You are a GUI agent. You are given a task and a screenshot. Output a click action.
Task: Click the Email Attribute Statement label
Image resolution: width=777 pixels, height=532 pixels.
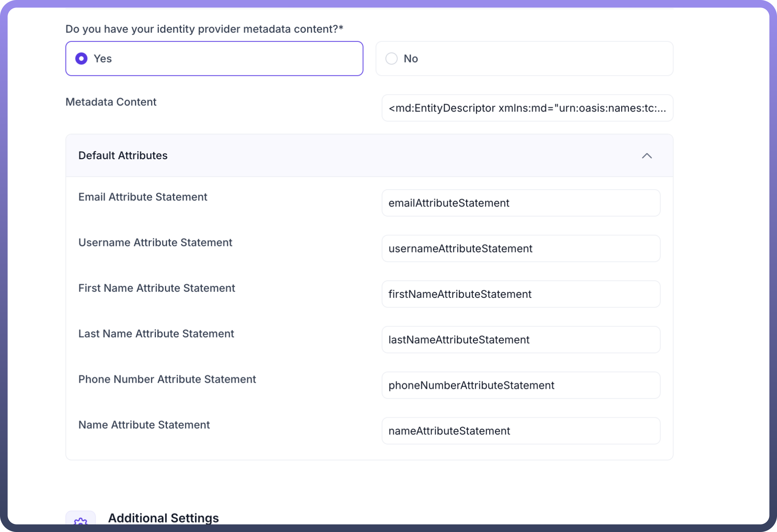143,197
